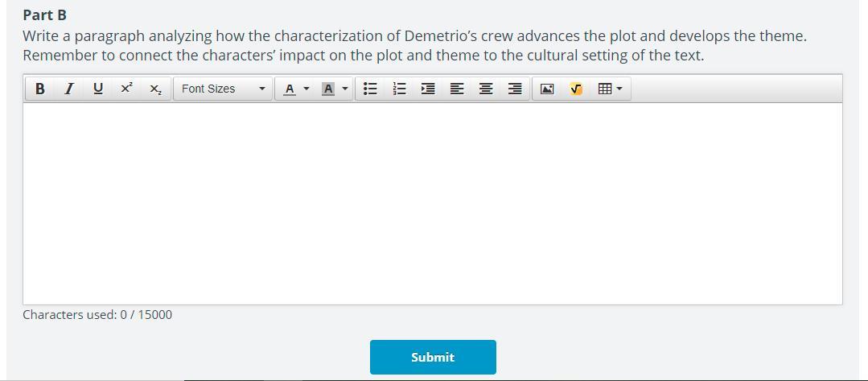Expand the text color picker arrow
This screenshot has height=381, width=868.
[x=306, y=89]
